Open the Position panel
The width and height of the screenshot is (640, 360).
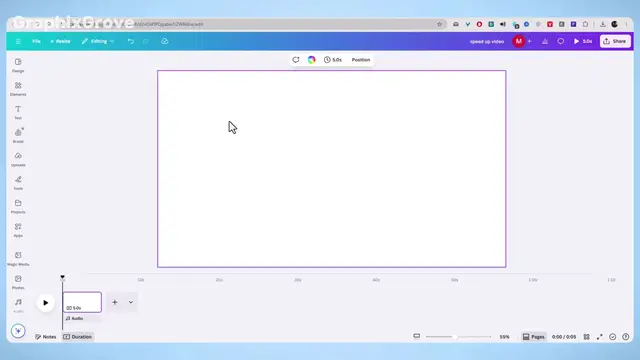click(361, 60)
